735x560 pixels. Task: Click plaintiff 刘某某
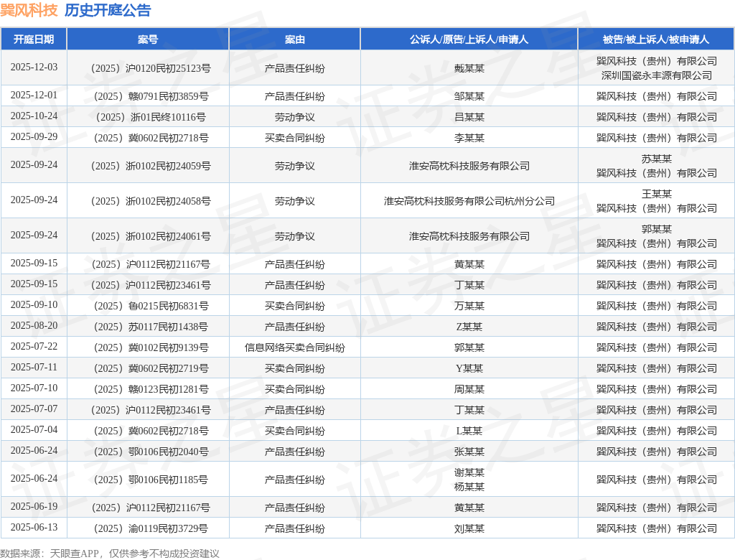pos(469,528)
